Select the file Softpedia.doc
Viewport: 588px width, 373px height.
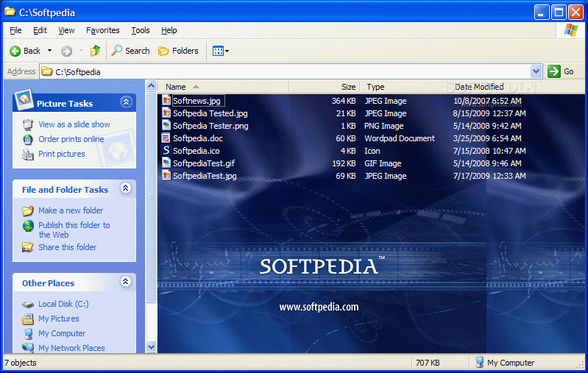pos(198,138)
